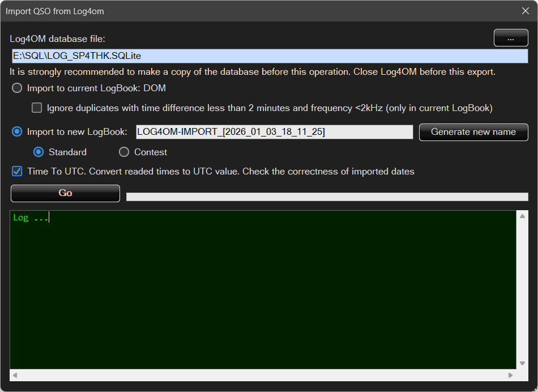Choose the 'Standard' logbook type
Screen dimensions: 538x392
tap(39, 152)
